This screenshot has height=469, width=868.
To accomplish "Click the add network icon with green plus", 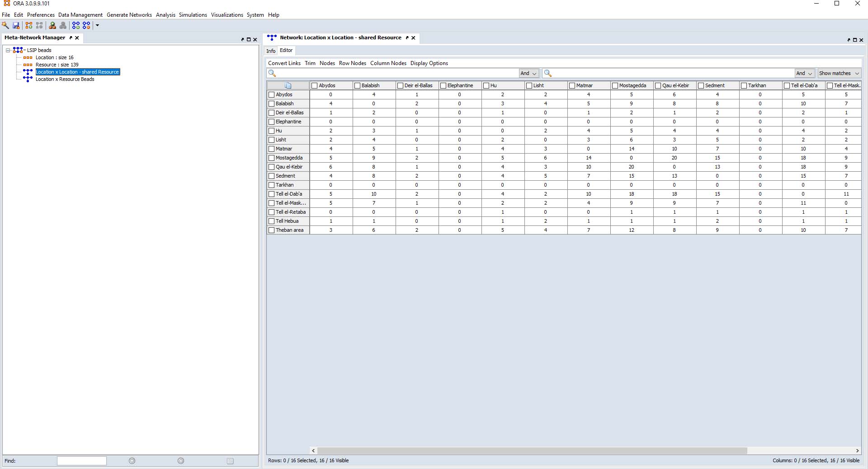I will [76, 25].
